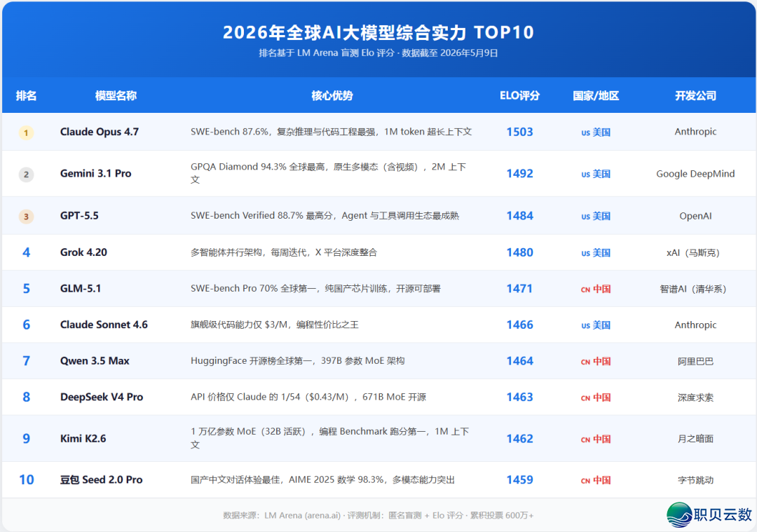Viewport: 757px width, 532px height.
Task: Click the bronze rank 3 badge
Action: pyautogui.click(x=26, y=217)
